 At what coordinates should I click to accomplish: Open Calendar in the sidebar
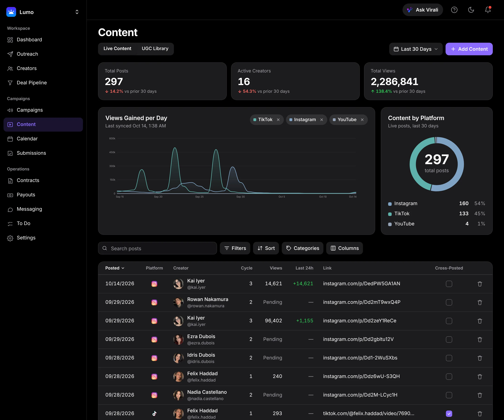[x=43, y=139]
